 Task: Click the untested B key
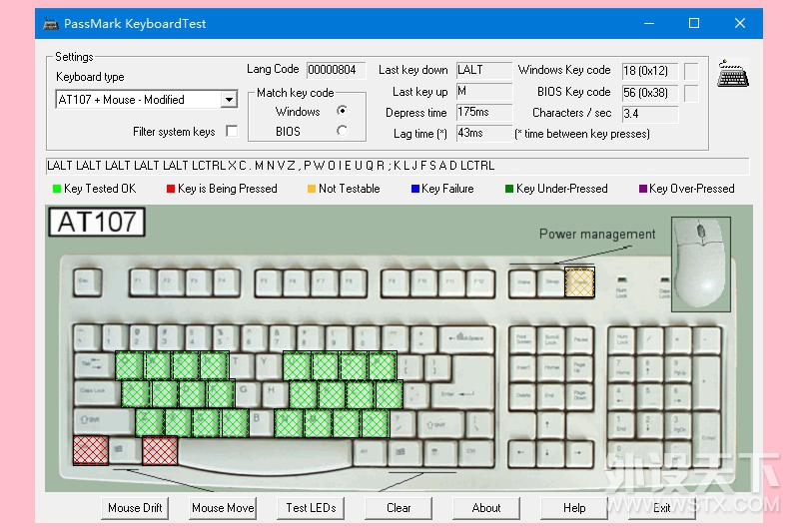[260, 421]
